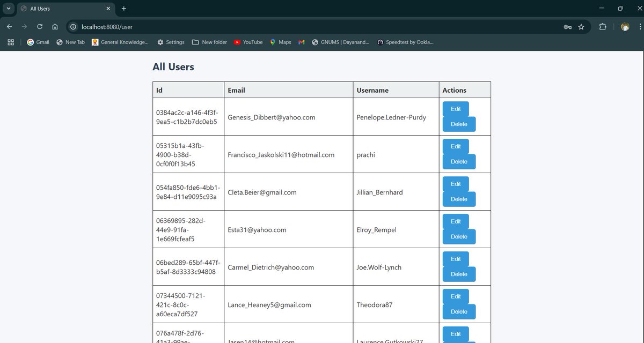The height and width of the screenshot is (343, 644).
Task: Select username Theodora87 cell
Action: click(396, 304)
